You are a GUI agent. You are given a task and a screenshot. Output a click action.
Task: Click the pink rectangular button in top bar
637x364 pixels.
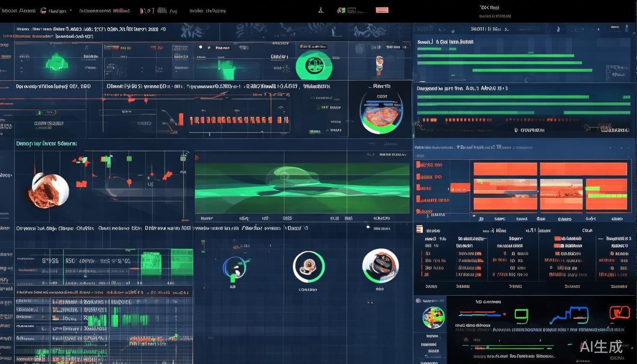382,10
